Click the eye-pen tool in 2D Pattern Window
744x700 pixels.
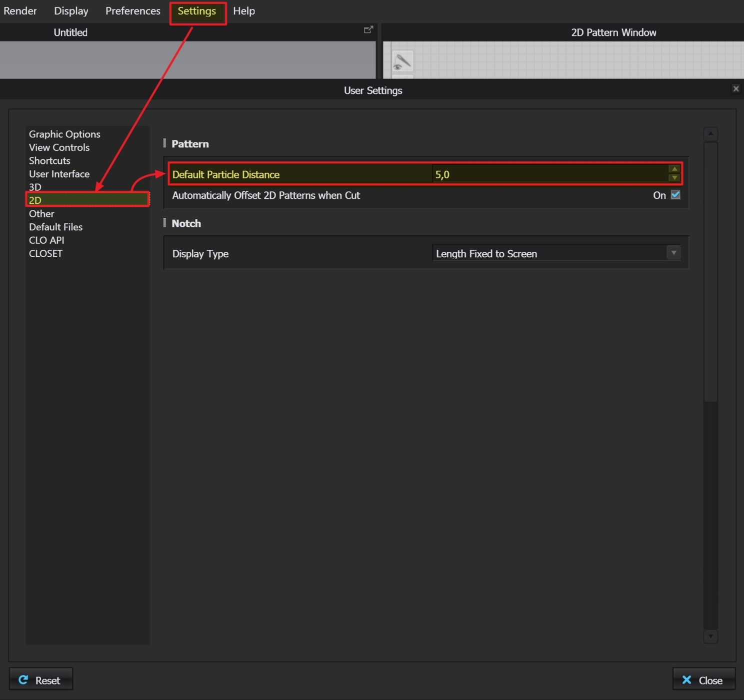[402, 61]
